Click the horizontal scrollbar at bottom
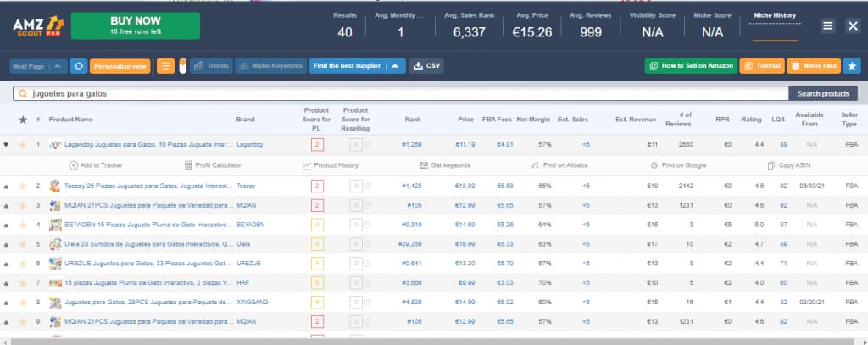 point(434,342)
